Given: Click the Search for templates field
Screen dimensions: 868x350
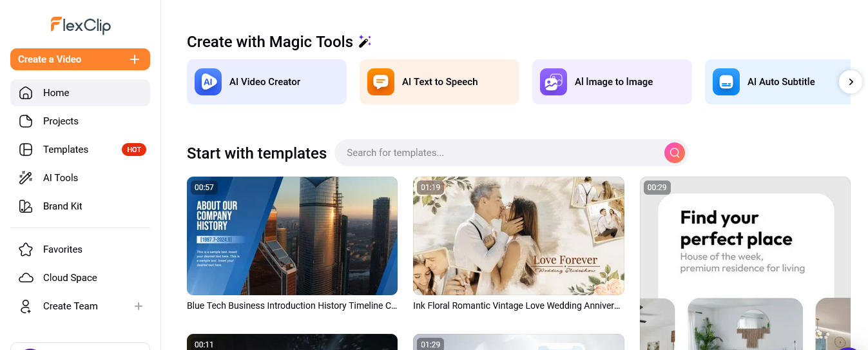Looking at the screenshot, I should pyautogui.click(x=499, y=153).
